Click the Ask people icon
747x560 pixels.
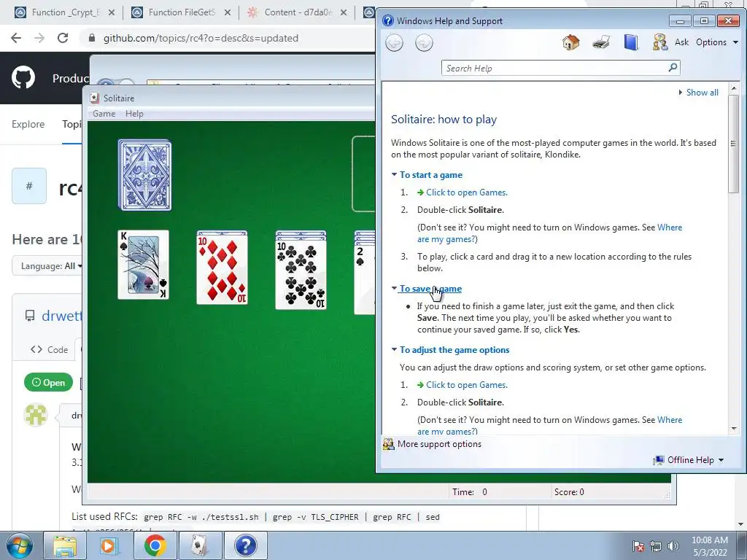tap(659, 42)
